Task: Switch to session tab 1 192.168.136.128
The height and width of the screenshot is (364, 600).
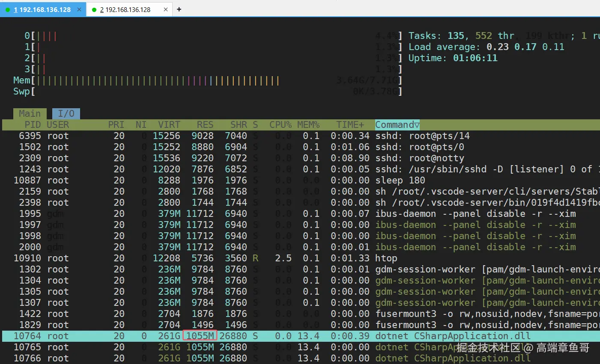Action: [43, 9]
